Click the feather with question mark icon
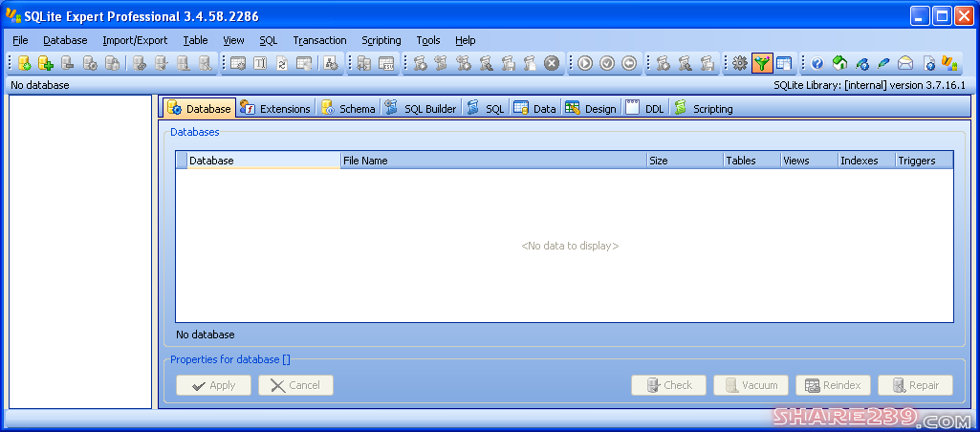Viewport: 980px width, 432px height. point(861,63)
